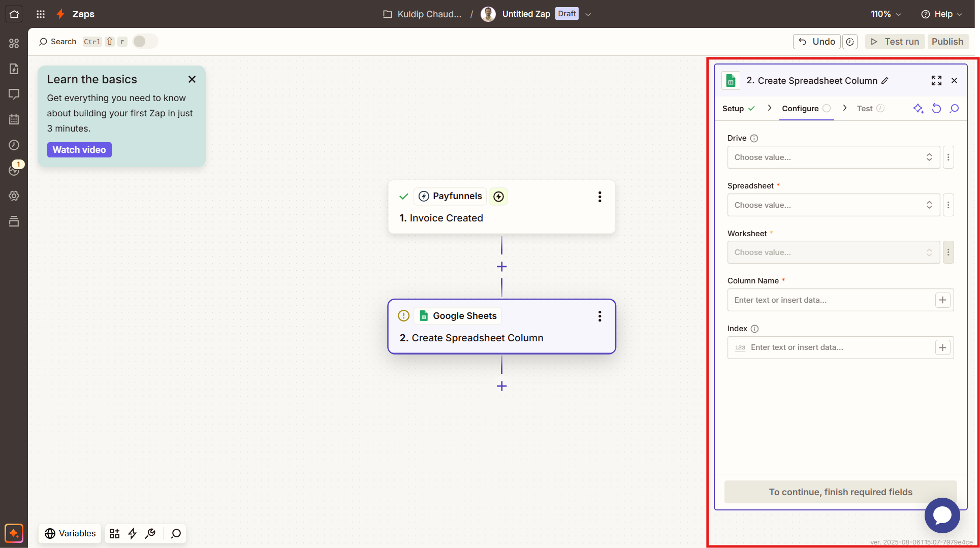Open the apps icon in left sidebar

click(x=14, y=43)
